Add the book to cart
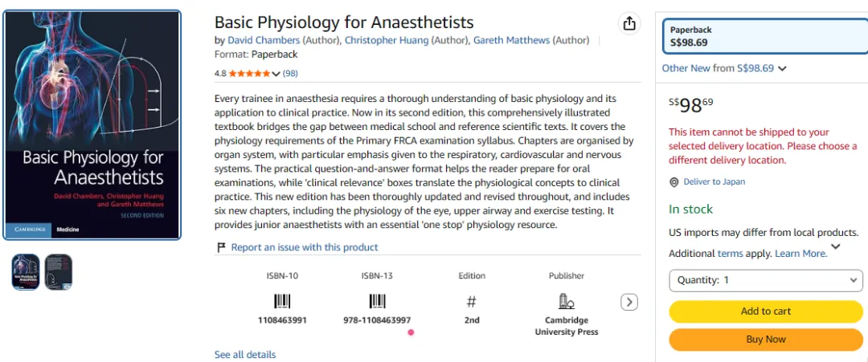 766,311
